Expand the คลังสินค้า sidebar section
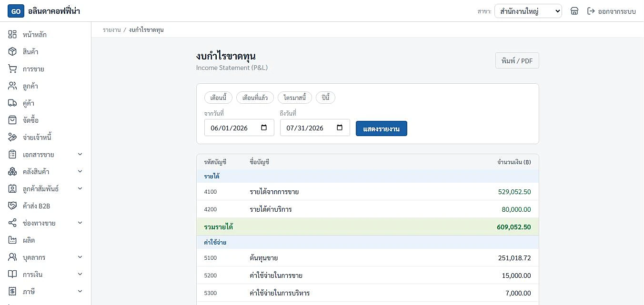The height and width of the screenshot is (305, 644). pos(80,172)
